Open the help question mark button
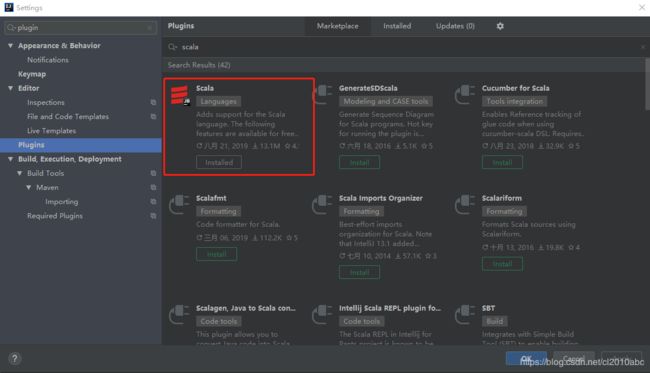Screen dimensions: 650x373 [15, 358]
